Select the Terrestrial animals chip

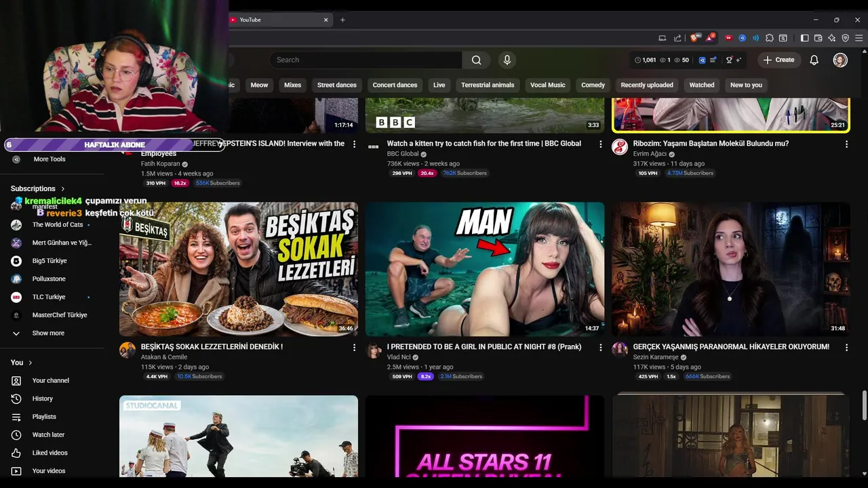pyautogui.click(x=488, y=85)
